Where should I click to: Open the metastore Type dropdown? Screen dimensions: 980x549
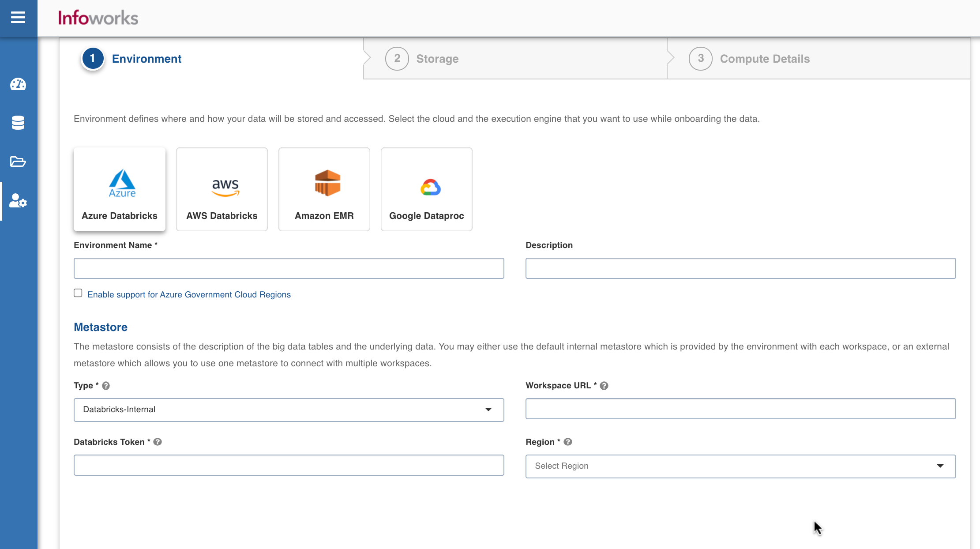pyautogui.click(x=289, y=410)
